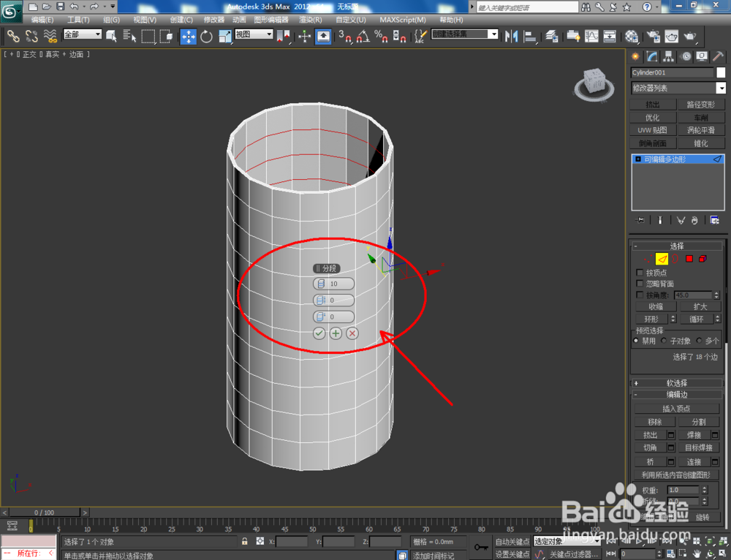Activate Select and Rotate tool
731x560 pixels.
tap(206, 36)
